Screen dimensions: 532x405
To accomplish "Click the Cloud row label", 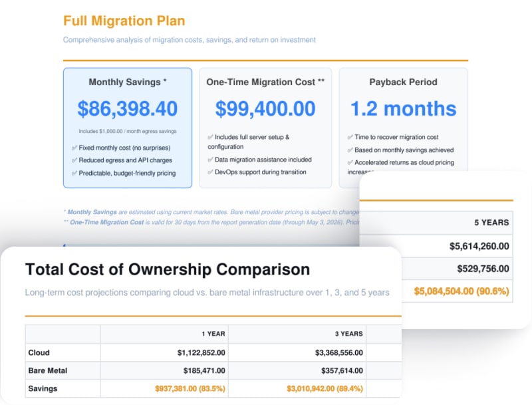I will 39,352.
